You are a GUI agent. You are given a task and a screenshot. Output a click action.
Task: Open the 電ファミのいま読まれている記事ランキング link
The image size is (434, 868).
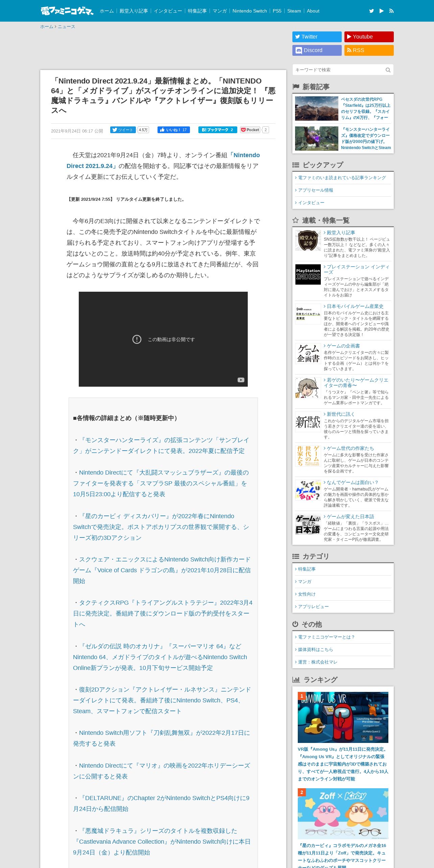(x=342, y=178)
